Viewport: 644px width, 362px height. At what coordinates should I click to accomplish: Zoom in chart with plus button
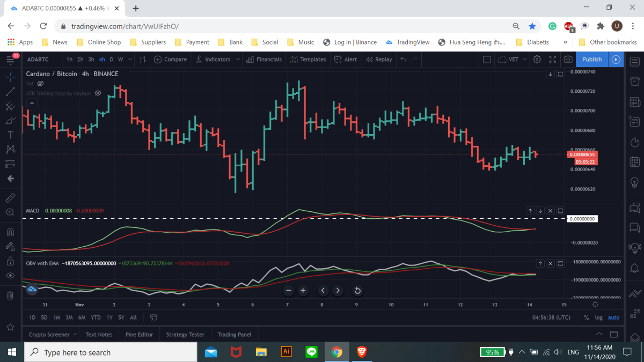coord(303,291)
